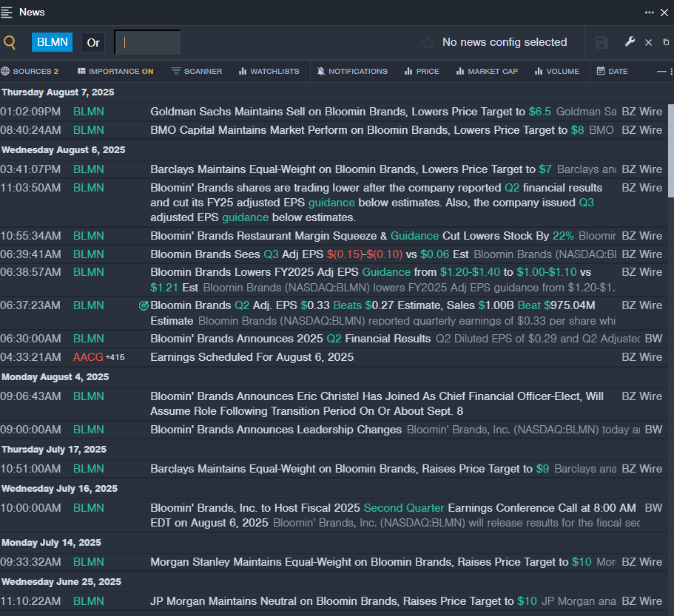Click the Wednesday August 6, 2025 date header
The image size is (674, 616).
(64, 150)
